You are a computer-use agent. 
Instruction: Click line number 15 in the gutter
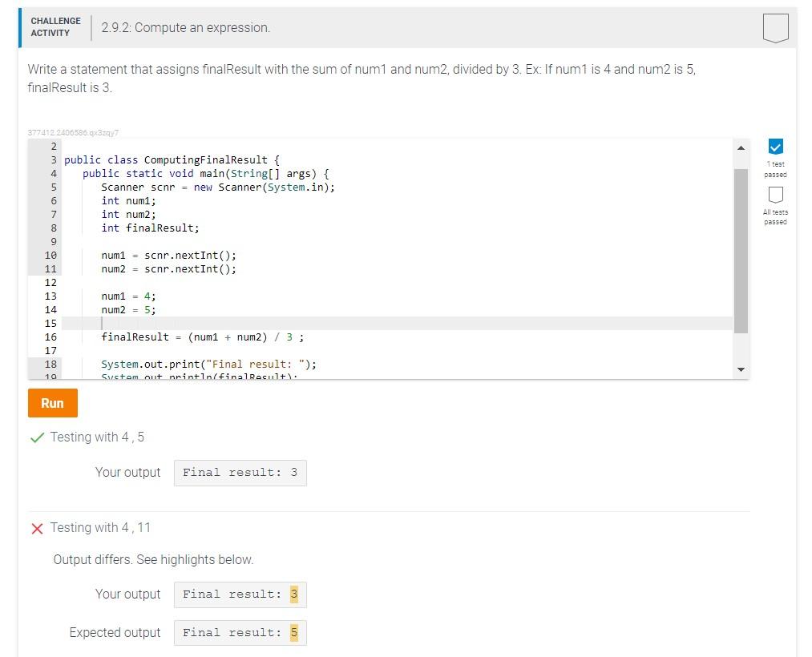coord(50,323)
